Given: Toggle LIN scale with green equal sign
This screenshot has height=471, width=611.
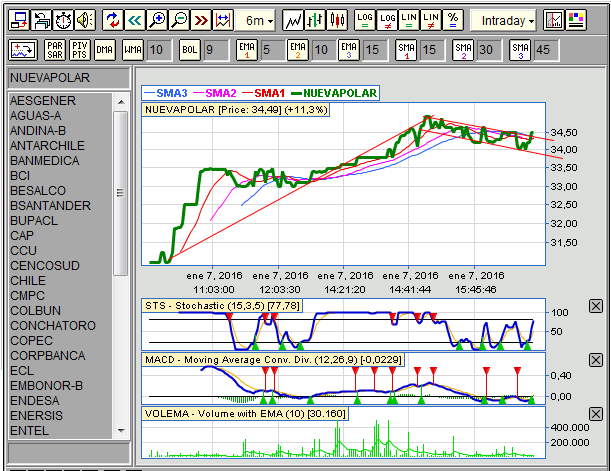Looking at the screenshot, I should (x=409, y=20).
